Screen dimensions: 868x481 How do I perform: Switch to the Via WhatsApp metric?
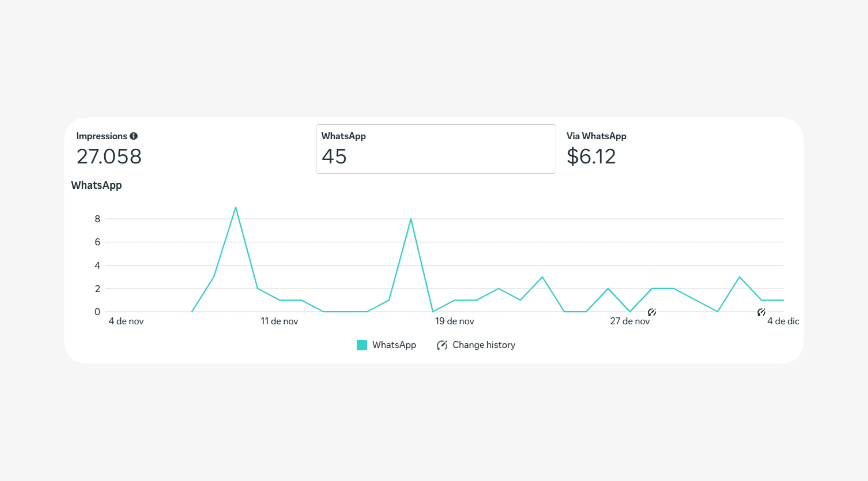(x=596, y=136)
